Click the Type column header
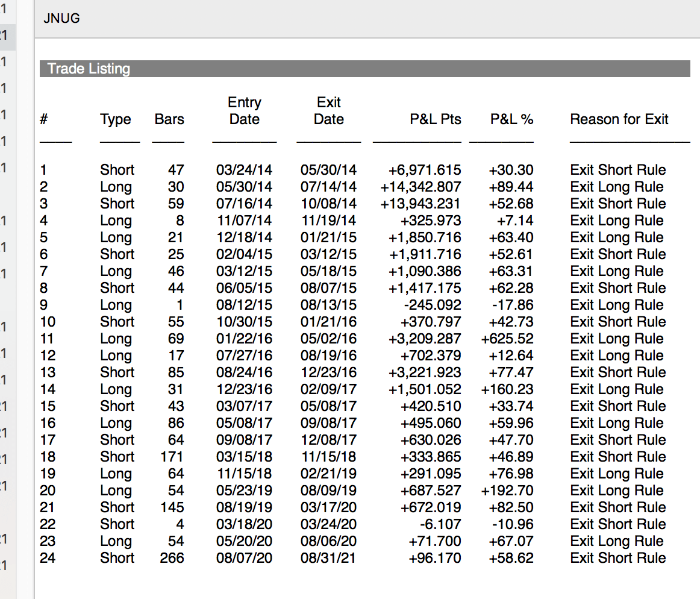 click(x=116, y=119)
